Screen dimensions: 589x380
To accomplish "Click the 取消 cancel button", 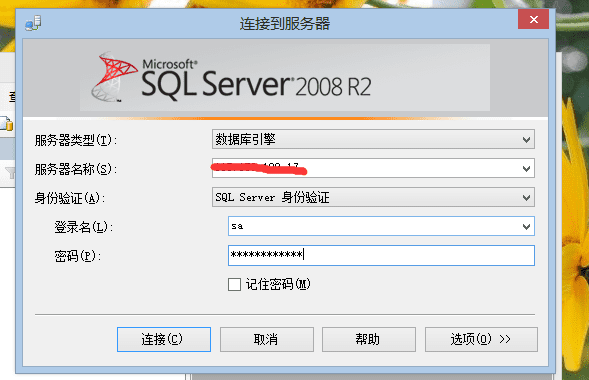I will 267,339.
